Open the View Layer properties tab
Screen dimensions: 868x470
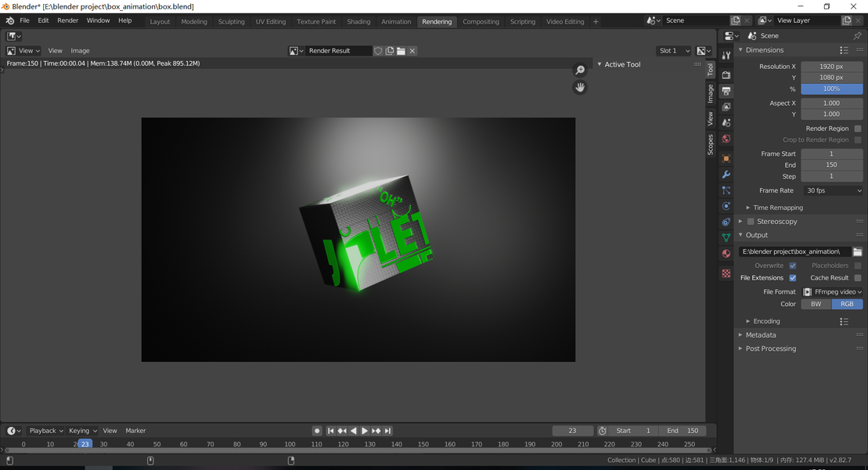tap(726, 107)
